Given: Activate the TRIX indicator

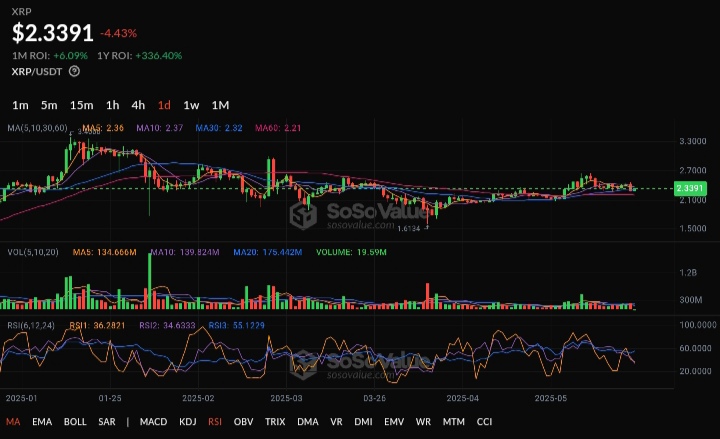Looking at the screenshot, I should pyautogui.click(x=275, y=422).
